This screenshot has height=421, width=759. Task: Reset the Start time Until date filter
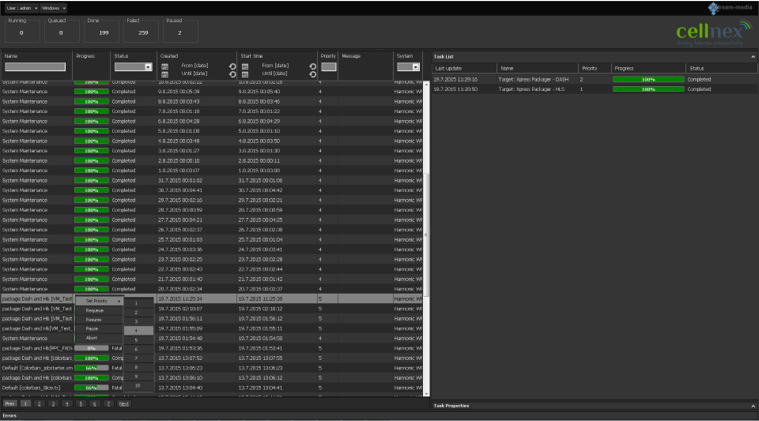tap(313, 73)
